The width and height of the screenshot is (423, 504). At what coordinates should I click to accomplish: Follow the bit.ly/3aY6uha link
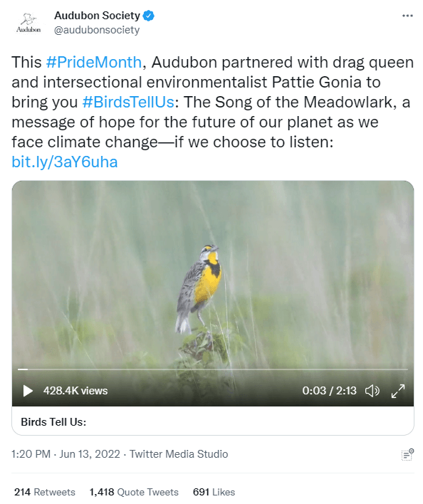click(65, 162)
